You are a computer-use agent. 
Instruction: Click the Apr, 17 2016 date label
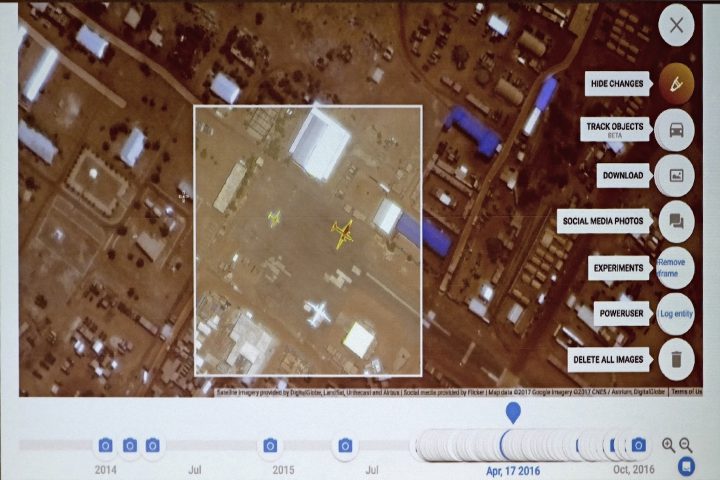(513, 471)
